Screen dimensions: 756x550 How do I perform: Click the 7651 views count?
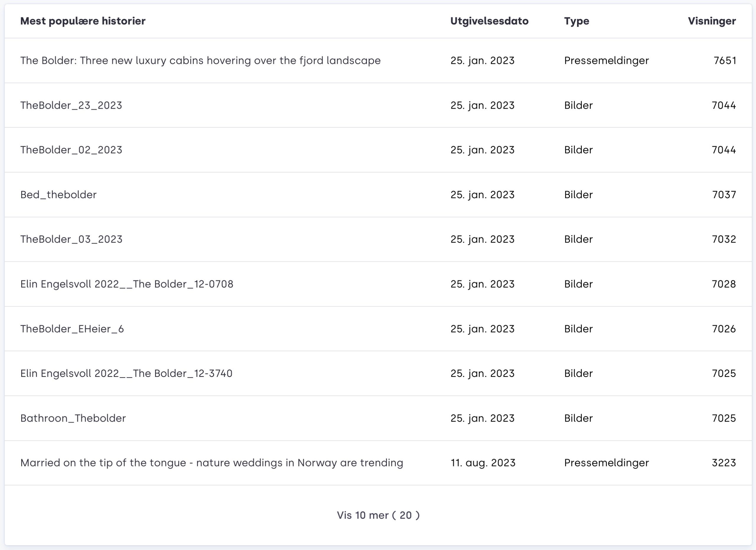point(725,60)
